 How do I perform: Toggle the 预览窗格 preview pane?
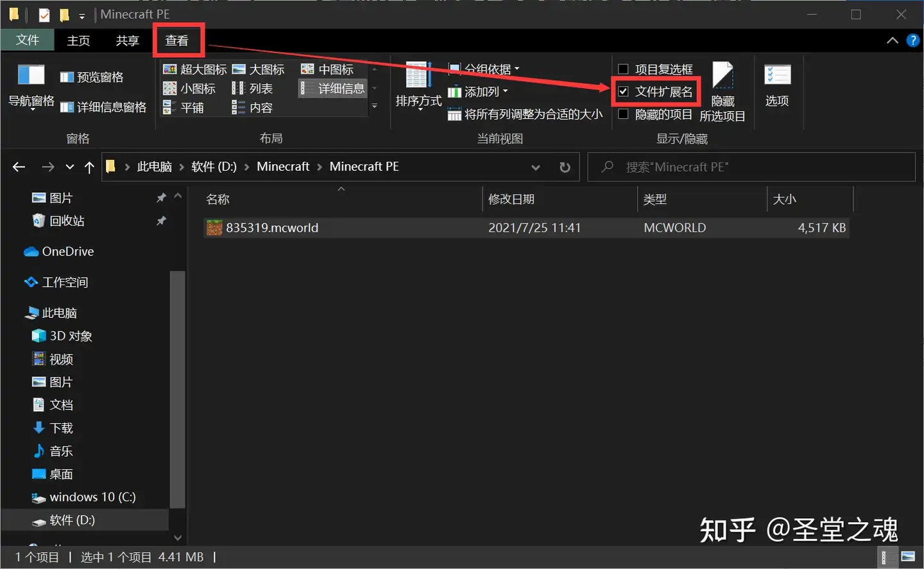pos(92,77)
